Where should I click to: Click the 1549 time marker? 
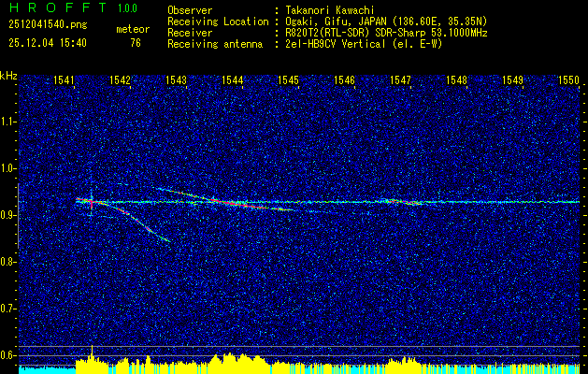[x=512, y=79]
